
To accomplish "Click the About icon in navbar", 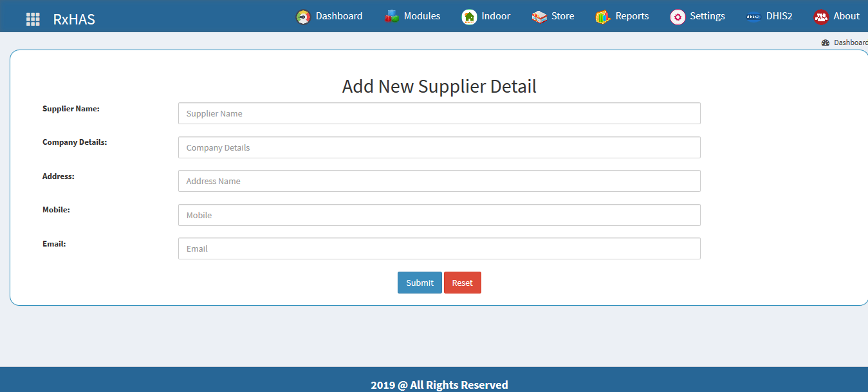I will click(x=820, y=16).
